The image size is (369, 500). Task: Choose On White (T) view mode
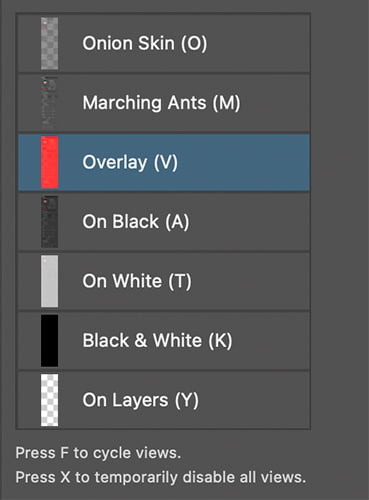(137, 281)
